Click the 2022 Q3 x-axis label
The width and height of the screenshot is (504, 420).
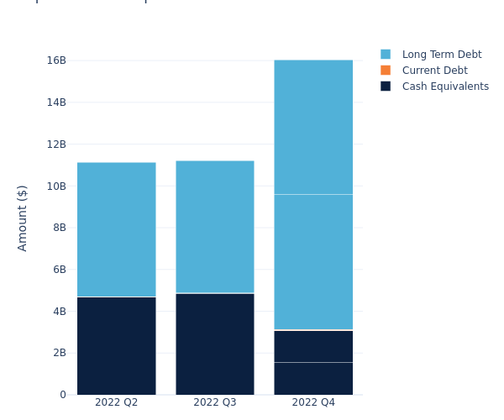click(x=215, y=402)
